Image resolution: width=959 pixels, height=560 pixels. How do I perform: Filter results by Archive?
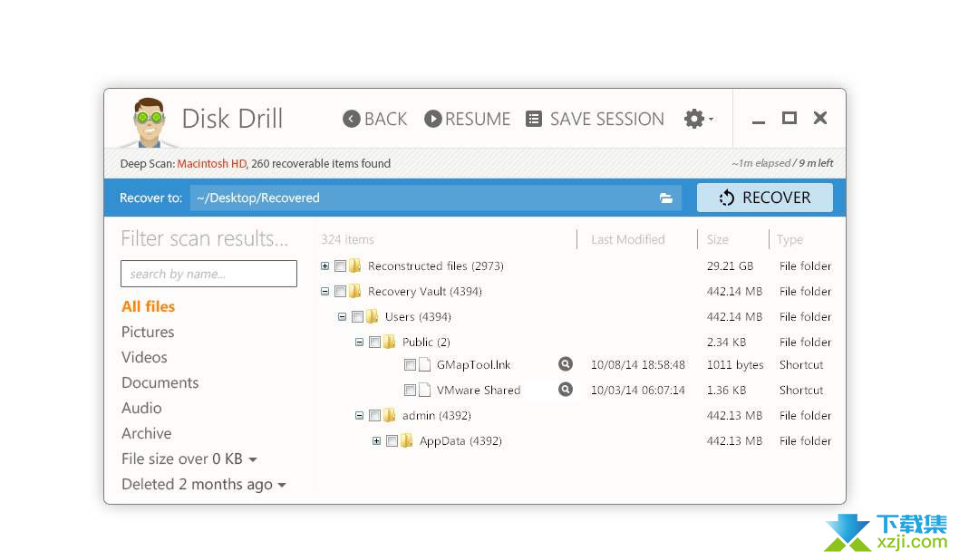[x=146, y=433]
